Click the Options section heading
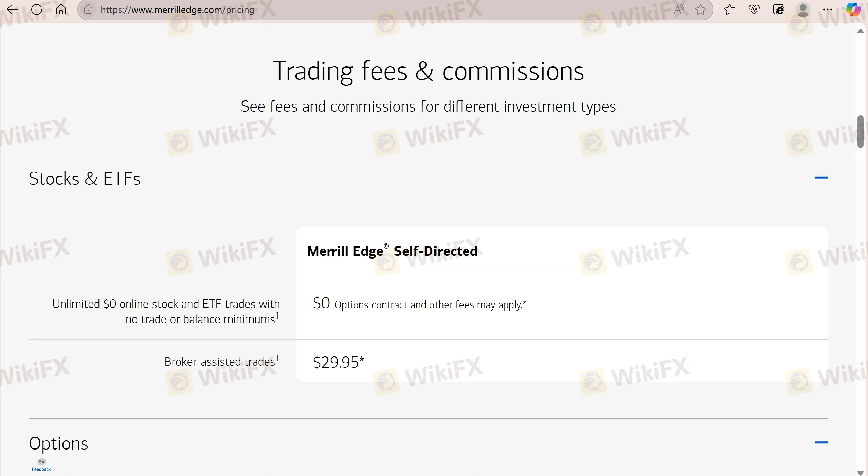The width and height of the screenshot is (868, 476). 58,443
